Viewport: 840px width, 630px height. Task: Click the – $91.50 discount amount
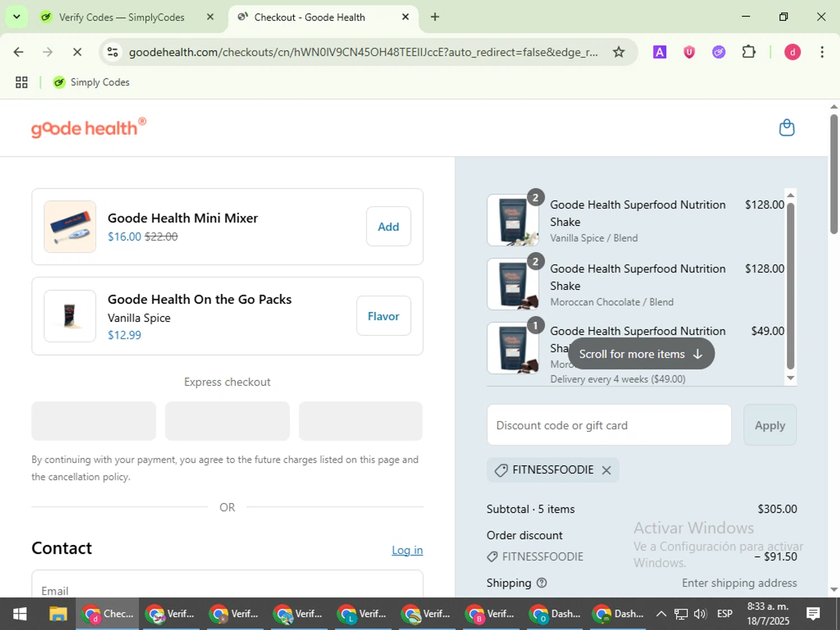pyautogui.click(x=776, y=557)
